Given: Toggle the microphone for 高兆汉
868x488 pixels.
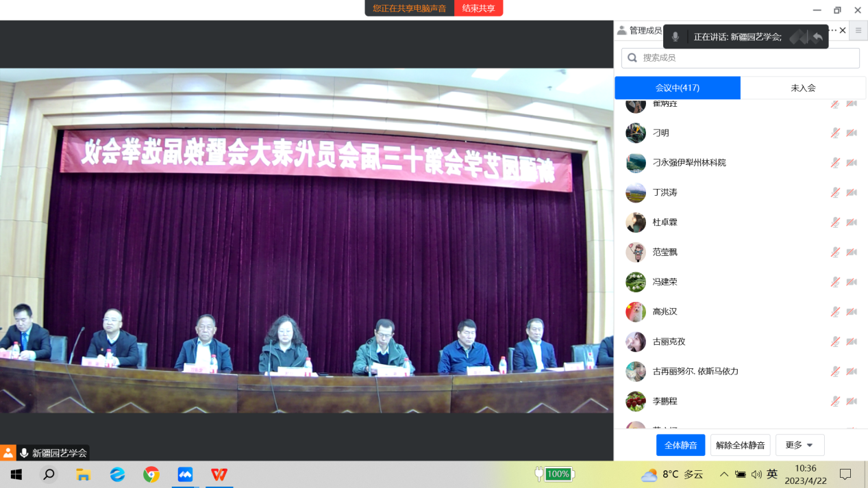Looking at the screenshot, I should click(x=835, y=311).
